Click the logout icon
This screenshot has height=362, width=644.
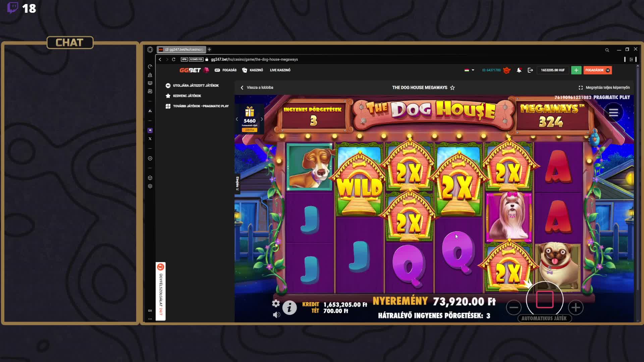click(530, 70)
